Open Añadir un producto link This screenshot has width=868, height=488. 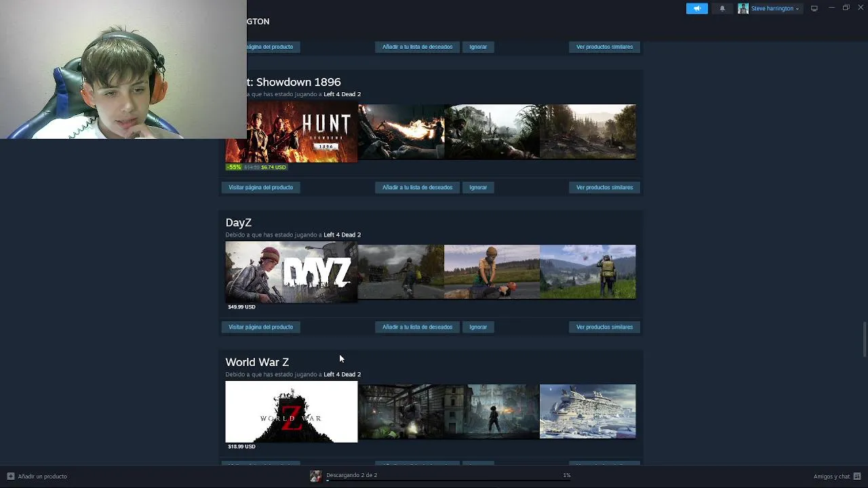click(x=42, y=476)
